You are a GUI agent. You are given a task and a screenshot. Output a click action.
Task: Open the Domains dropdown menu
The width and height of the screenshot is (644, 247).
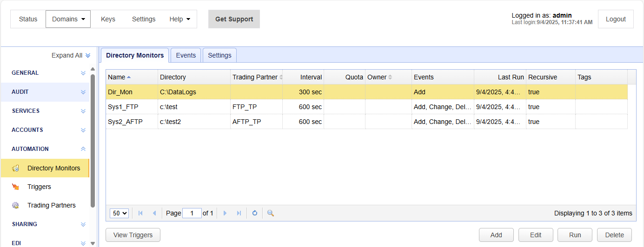[x=68, y=19]
